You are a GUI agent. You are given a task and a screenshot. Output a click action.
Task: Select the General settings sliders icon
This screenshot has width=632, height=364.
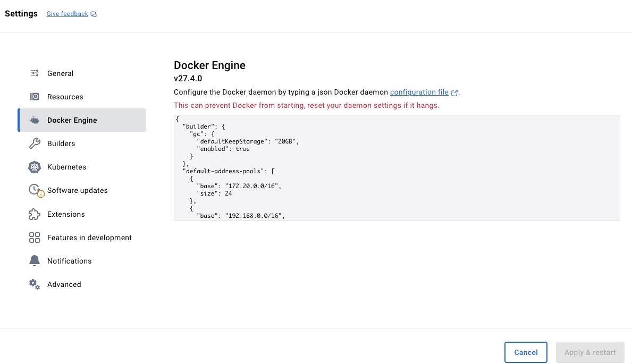[34, 73]
